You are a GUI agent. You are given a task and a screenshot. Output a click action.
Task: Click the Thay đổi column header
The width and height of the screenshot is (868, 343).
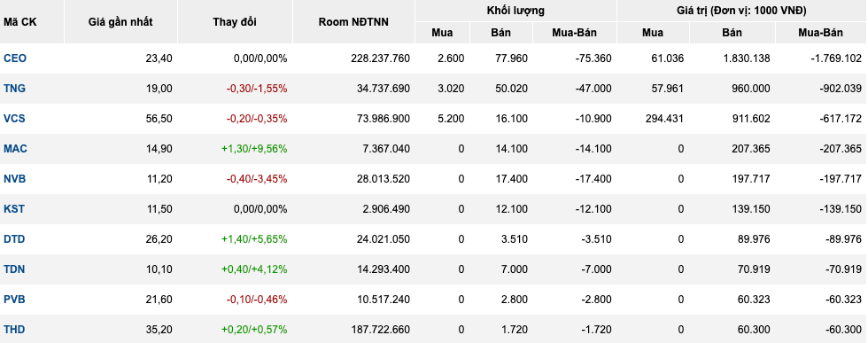235,22
